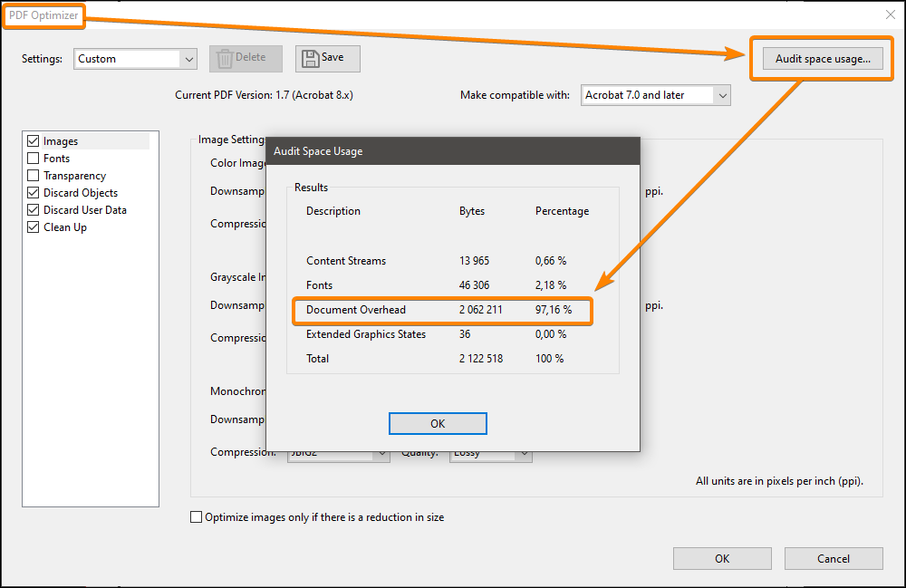Open the Make compatible with dropdown
Image resolution: width=906 pixels, height=588 pixels.
[x=654, y=94]
